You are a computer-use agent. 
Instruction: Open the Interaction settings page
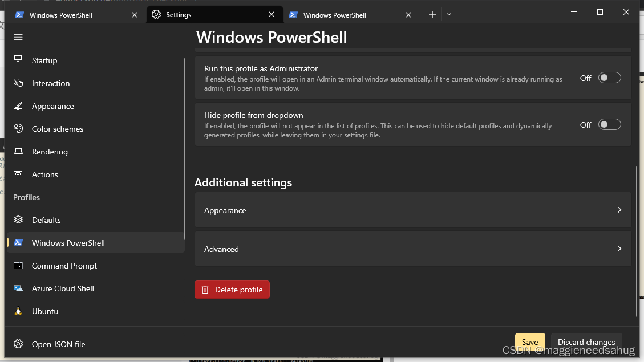pos(95,83)
